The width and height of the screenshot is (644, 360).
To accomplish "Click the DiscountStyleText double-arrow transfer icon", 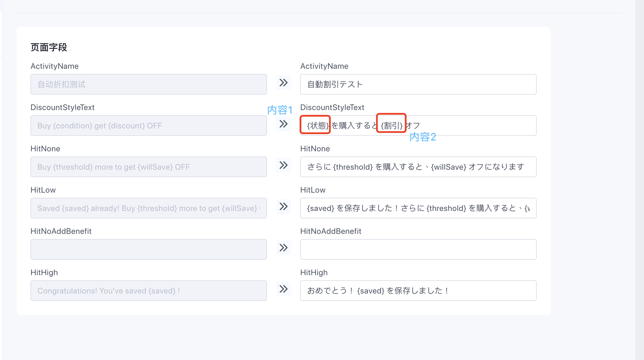I will click(x=284, y=124).
